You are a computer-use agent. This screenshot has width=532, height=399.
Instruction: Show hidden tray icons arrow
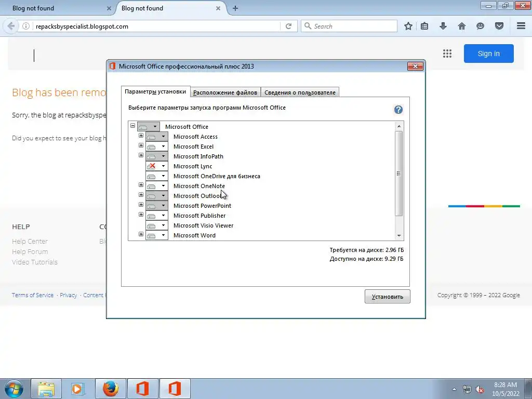(x=454, y=390)
